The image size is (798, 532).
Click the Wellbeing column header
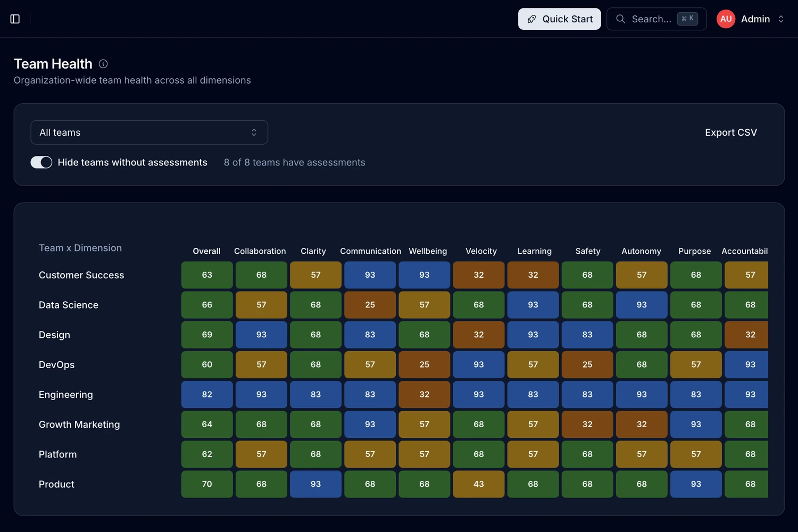[428, 251]
